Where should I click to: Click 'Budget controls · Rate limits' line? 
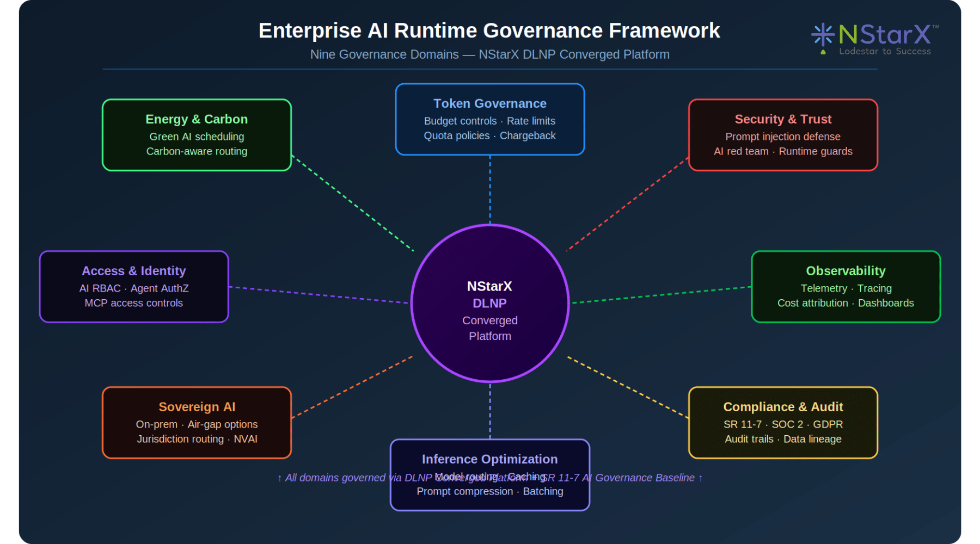pos(490,121)
